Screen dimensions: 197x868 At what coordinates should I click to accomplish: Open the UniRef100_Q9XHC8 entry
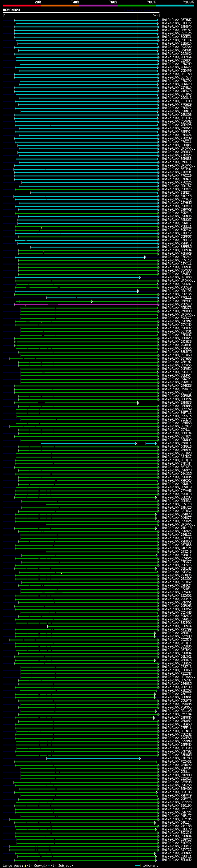[176, 342]
